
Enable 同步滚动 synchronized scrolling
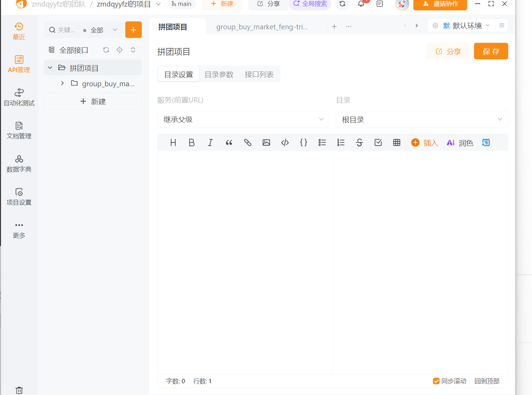click(436, 381)
